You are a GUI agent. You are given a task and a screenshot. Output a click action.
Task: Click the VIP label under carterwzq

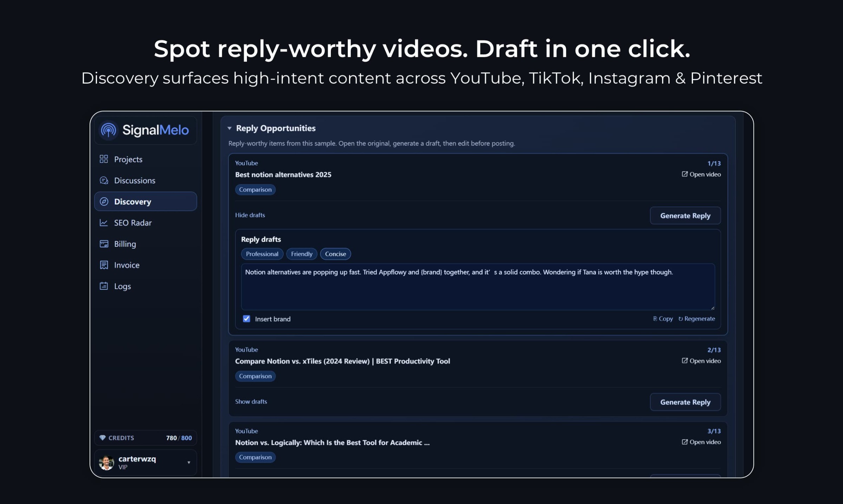(x=123, y=467)
